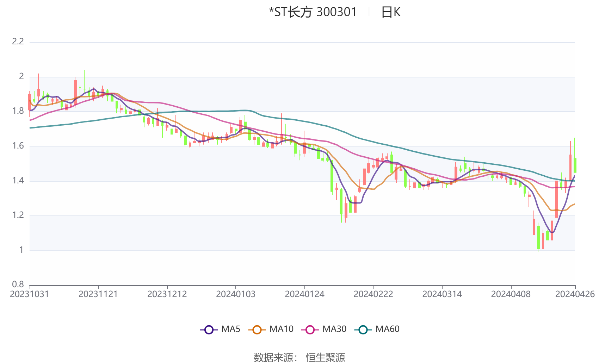The height and width of the screenshot is (364, 599).
Task: Click the 日K subtitle label
Action: 391,12
